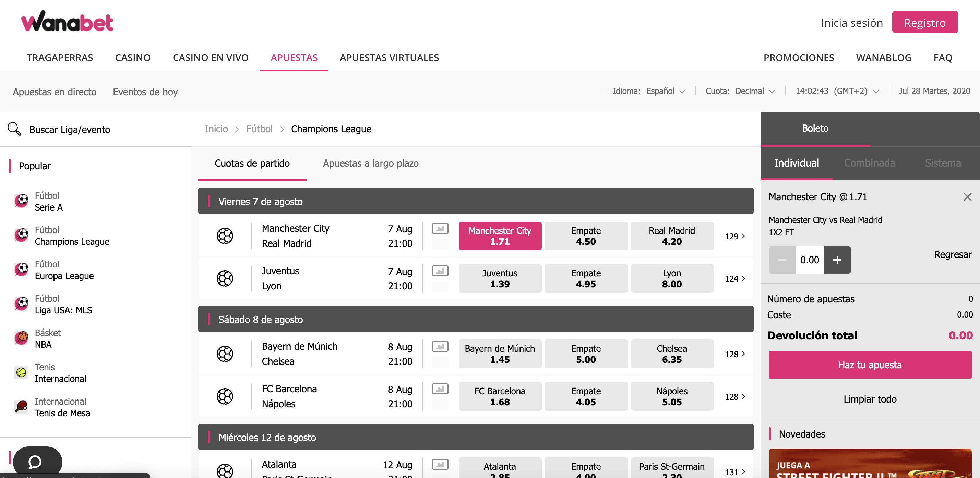The height and width of the screenshot is (478, 980).
Task: Expand 128 more markets for FC Barcelona
Action: (x=735, y=397)
